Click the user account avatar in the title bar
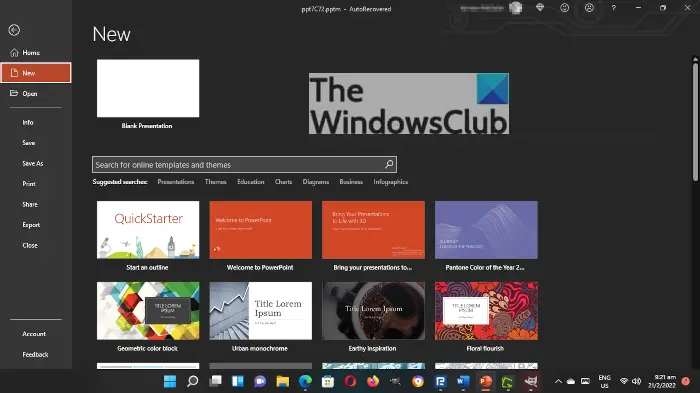The image size is (700, 393). (x=516, y=8)
